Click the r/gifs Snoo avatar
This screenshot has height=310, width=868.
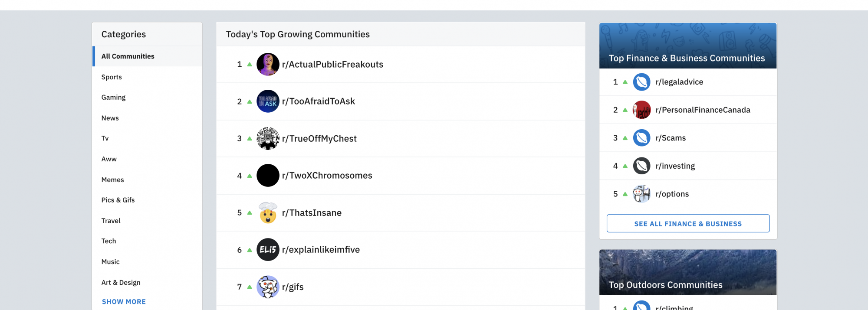tap(268, 287)
